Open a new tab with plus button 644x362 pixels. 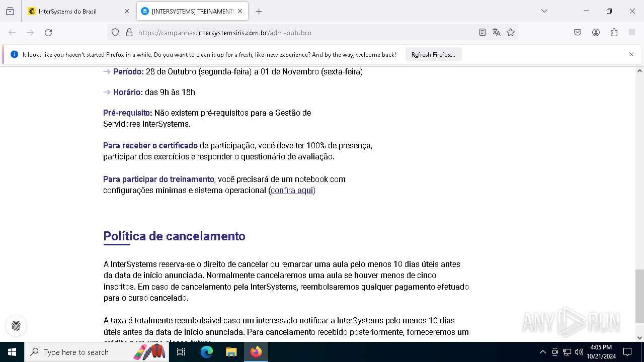click(259, 11)
